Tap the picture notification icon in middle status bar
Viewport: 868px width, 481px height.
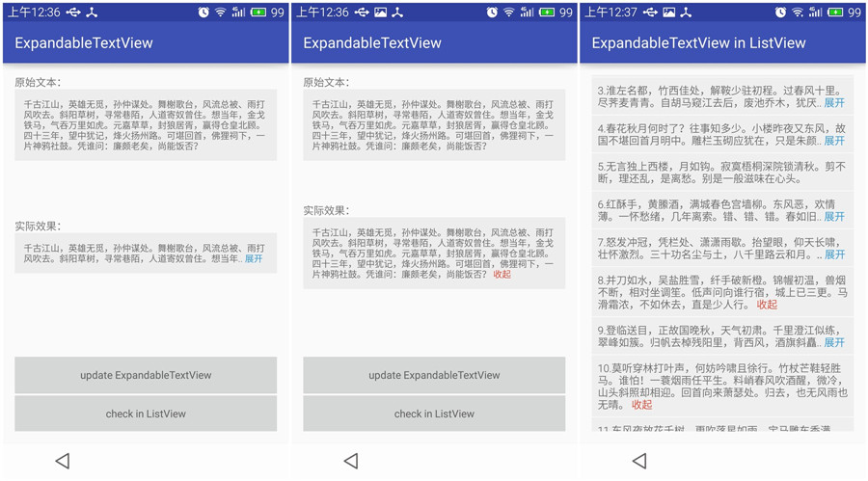click(x=380, y=13)
